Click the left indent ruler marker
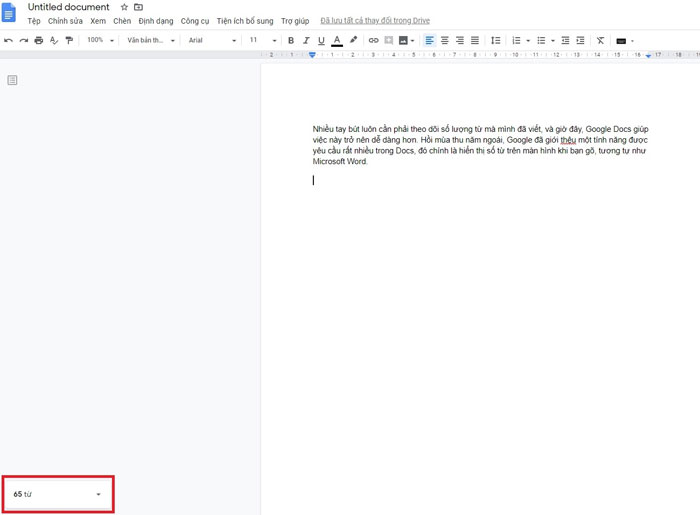The height and width of the screenshot is (515, 700). pyautogui.click(x=312, y=55)
